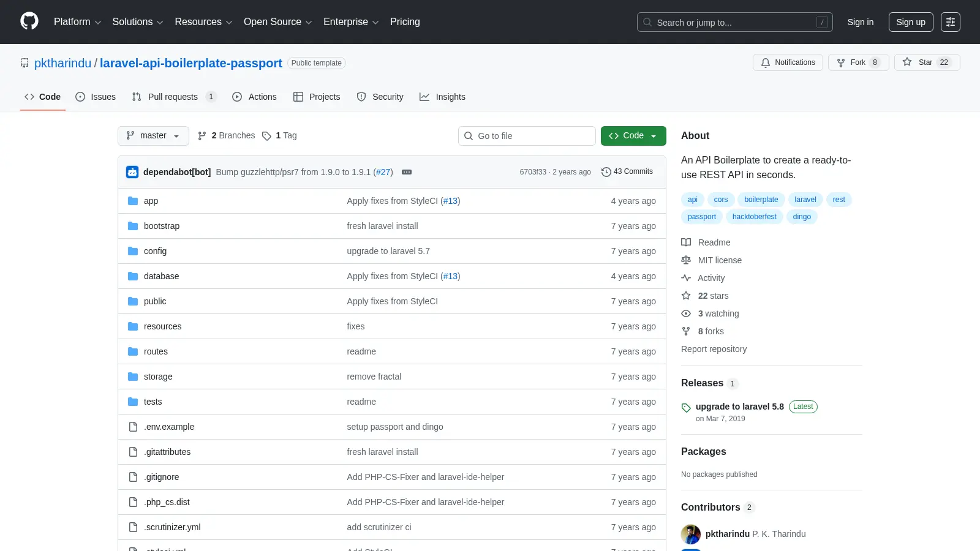This screenshot has width=980, height=551.
Task: Click the star icon in Star button
Action: (x=907, y=62)
